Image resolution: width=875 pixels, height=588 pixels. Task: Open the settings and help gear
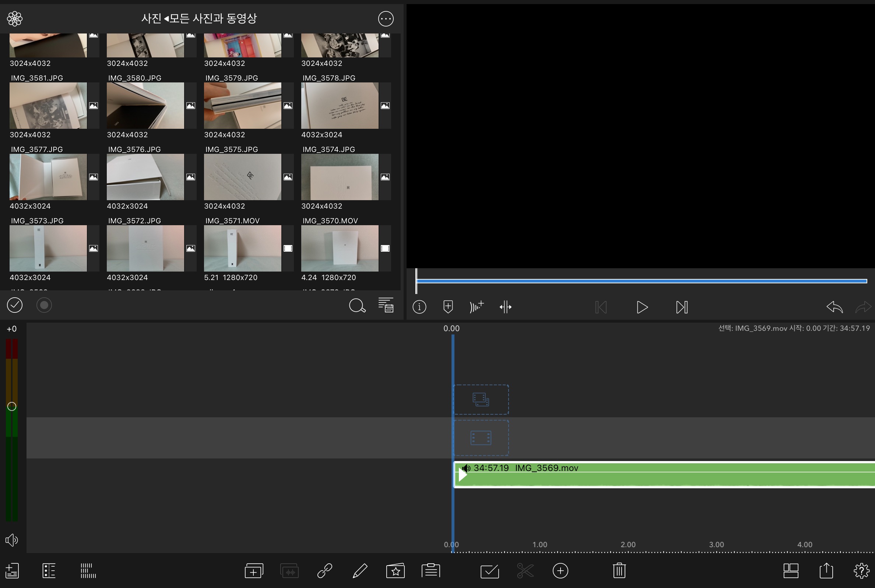click(x=861, y=570)
